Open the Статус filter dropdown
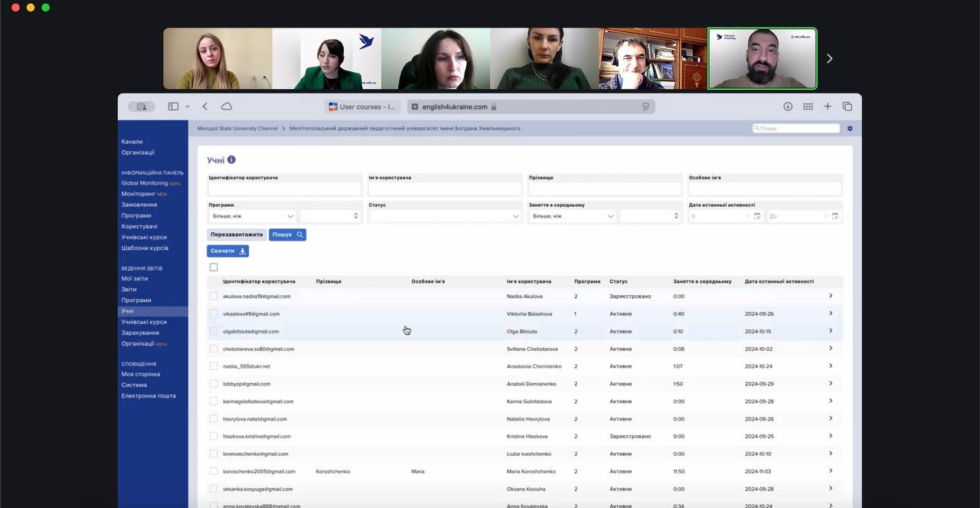980x508 pixels. point(444,216)
